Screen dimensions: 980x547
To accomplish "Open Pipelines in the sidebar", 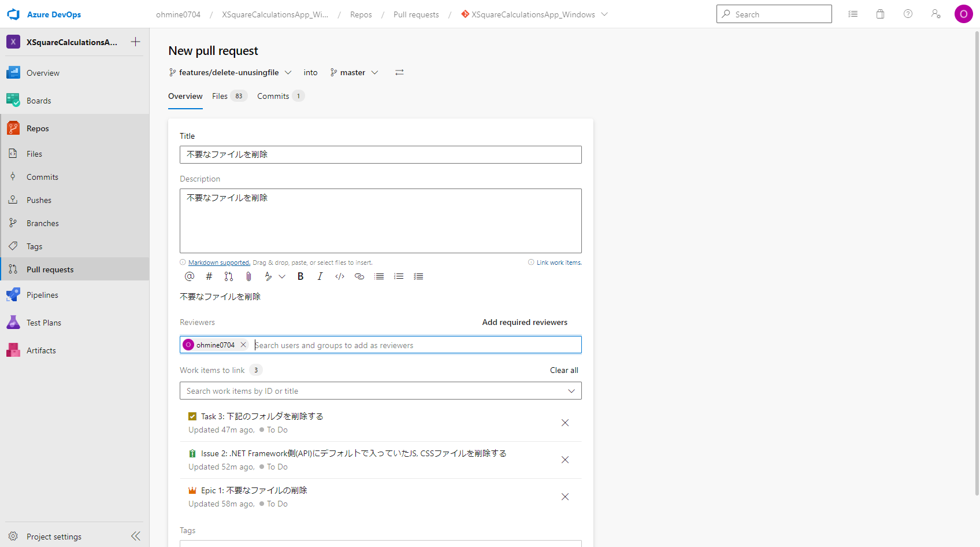I will 75,295.
